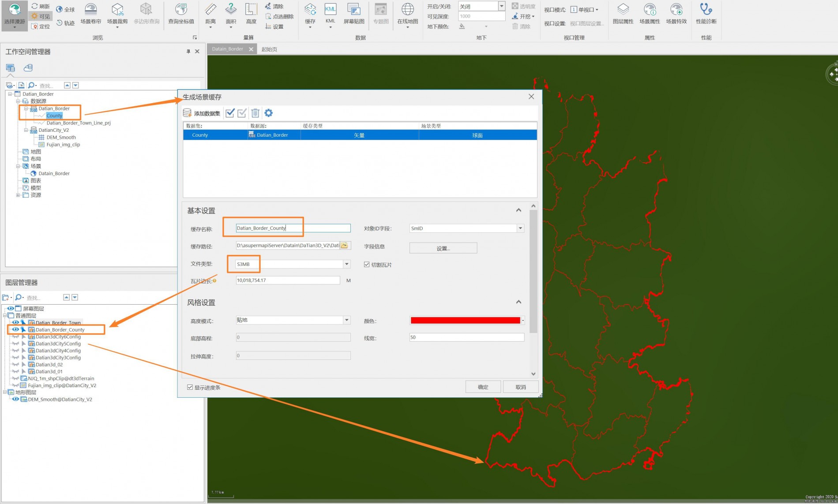Image resolution: width=838 pixels, height=504 pixels.
Task: Select the 面积 area measure tool
Action: pyautogui.click(x=231, y=15)
